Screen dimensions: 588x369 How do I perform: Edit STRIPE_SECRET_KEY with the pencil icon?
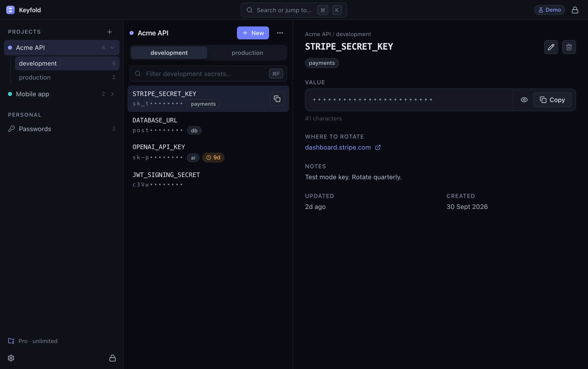[x=551, y=47]
